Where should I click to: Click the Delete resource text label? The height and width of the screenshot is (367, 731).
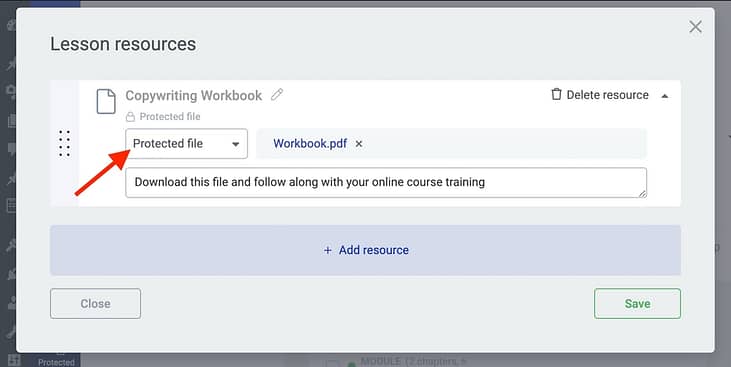[607, 95]
